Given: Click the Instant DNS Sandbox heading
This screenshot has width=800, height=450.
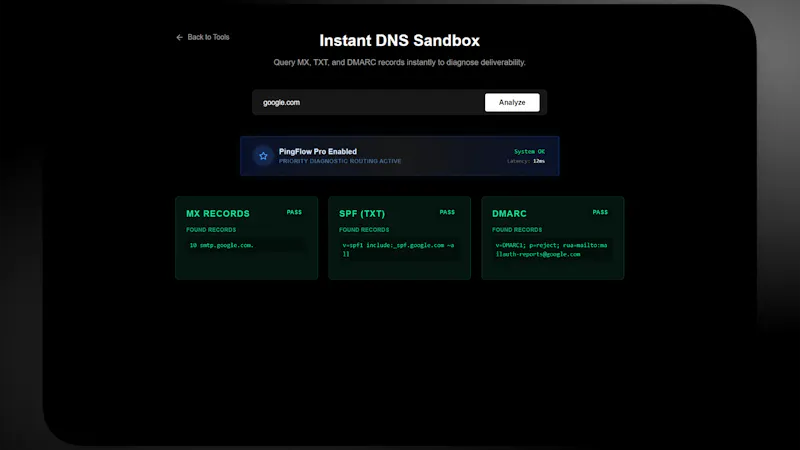Looking at the screenshot, I should pyautogui.click(x=399, y=41).
